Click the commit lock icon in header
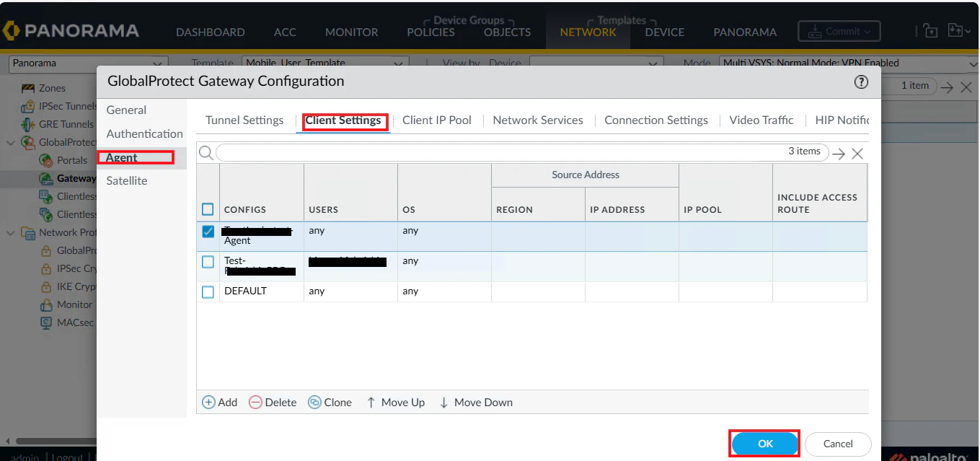The image size is (980, 461). coord(930,31)
